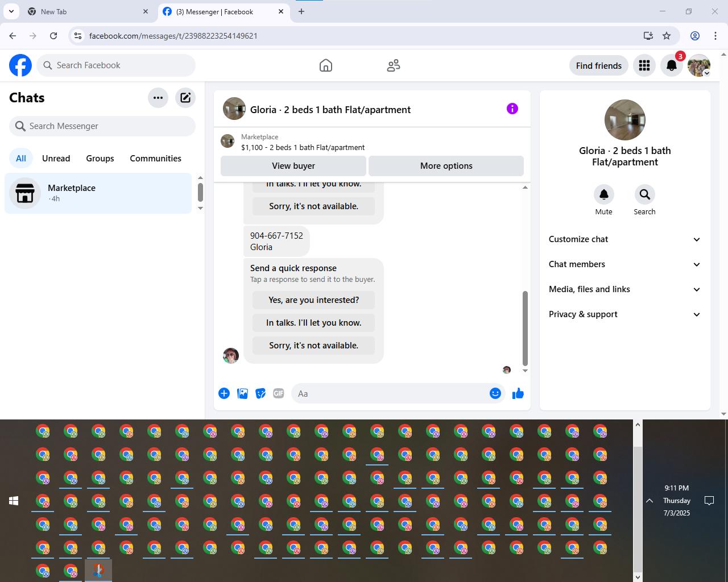Select the Unread chats filter

(56, 159)
